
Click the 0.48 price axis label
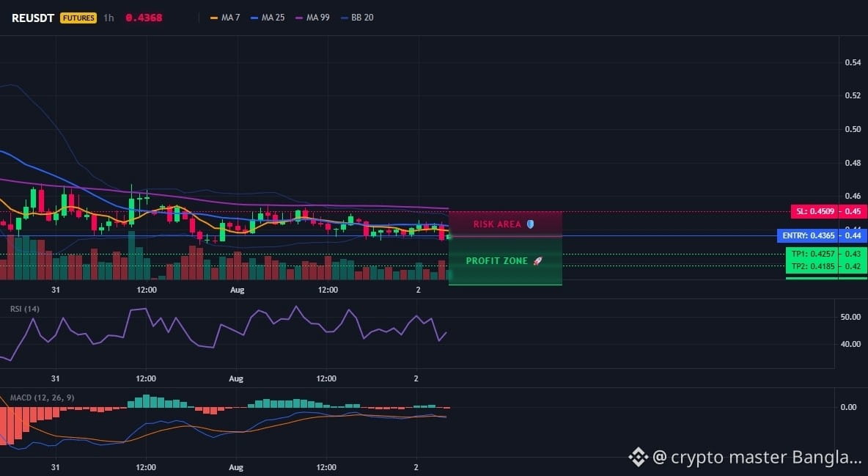tap(853, 163)
